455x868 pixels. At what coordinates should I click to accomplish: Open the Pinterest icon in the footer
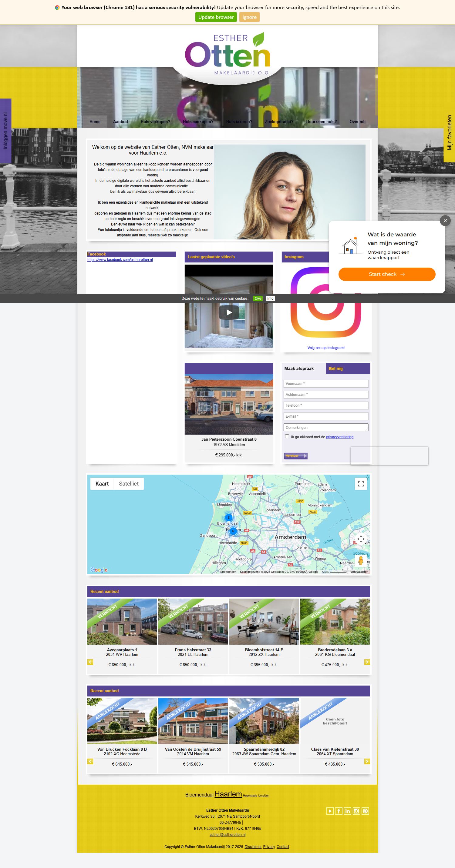click(365, 811)
